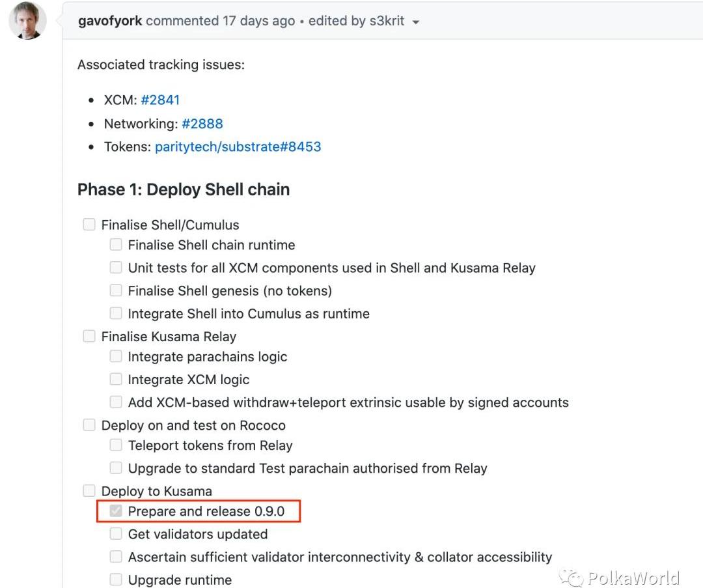This screenshot has width=703, height=588.
Task: Check Teleport tokens from Relay box
Action: point(116,445)
